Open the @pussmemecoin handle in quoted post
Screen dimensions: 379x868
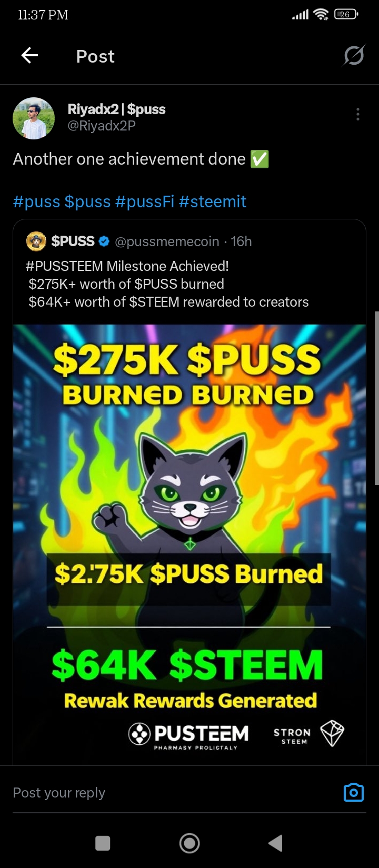[167, 241]
